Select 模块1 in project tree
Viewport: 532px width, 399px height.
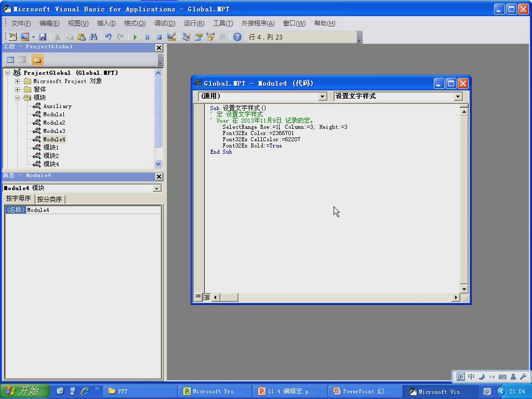click(51, 148)
